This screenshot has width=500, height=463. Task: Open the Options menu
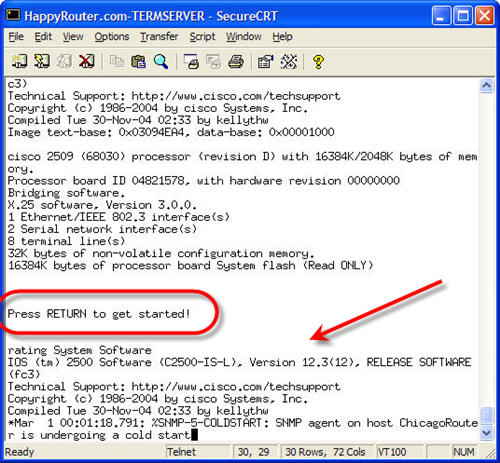[x=112, y=36]
